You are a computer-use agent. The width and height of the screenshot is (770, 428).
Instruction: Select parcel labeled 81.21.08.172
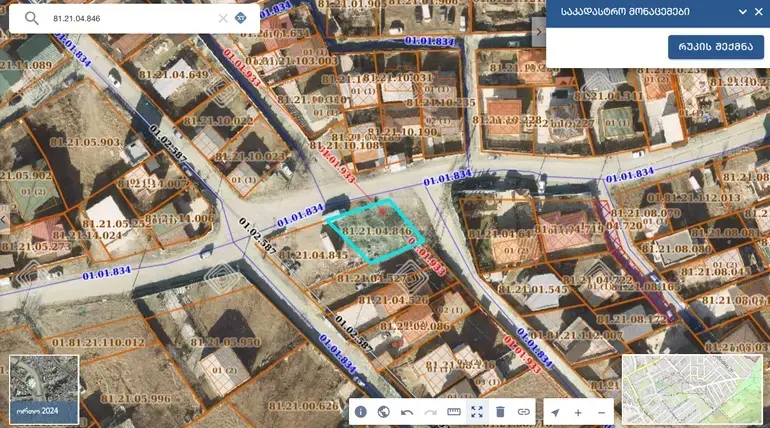pyautogui.click(x=632, y=320)
